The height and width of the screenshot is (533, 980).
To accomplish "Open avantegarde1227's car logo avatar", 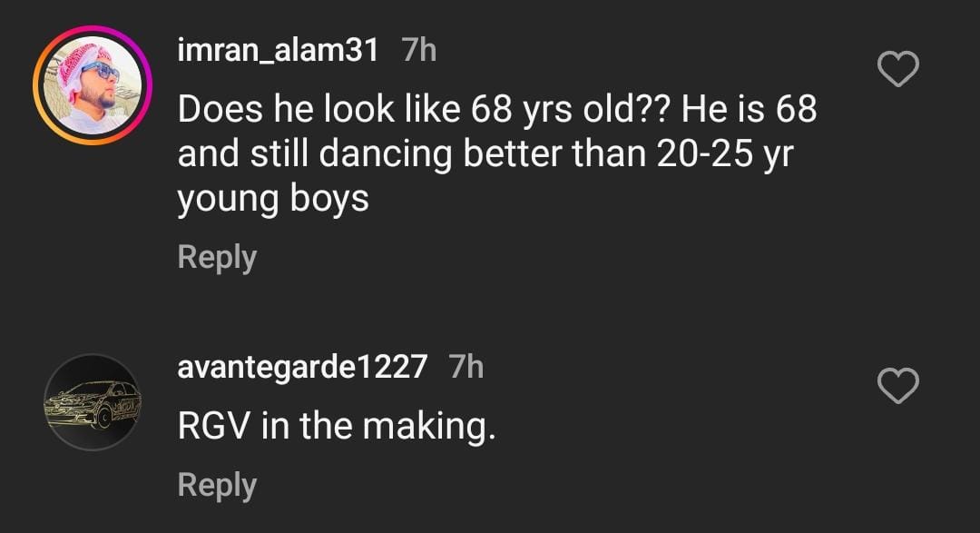I will coord(91,402).
